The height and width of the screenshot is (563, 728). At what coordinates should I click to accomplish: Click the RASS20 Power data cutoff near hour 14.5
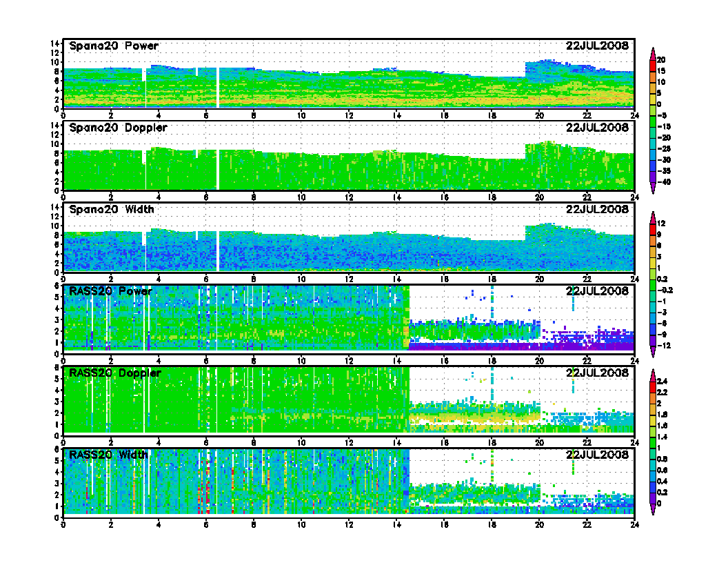coord(409,318)
